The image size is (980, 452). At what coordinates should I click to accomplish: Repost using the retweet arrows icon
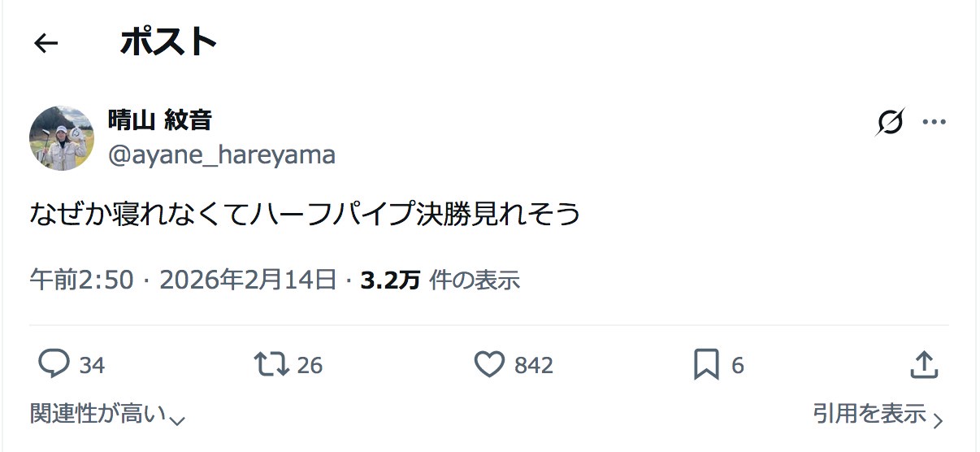271,364
